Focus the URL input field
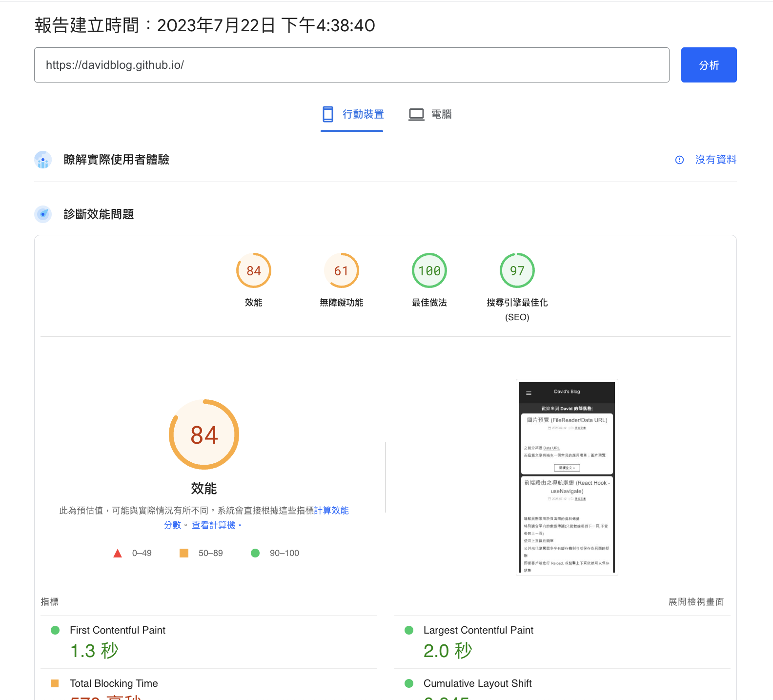This screenshot has width=773, height=700. [x=351, y=65]
